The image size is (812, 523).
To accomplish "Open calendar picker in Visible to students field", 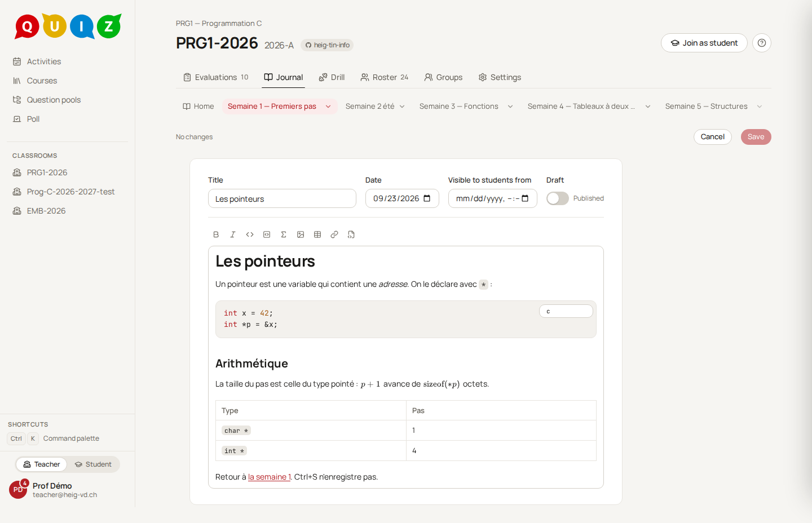I will click(x=525, y=198).
